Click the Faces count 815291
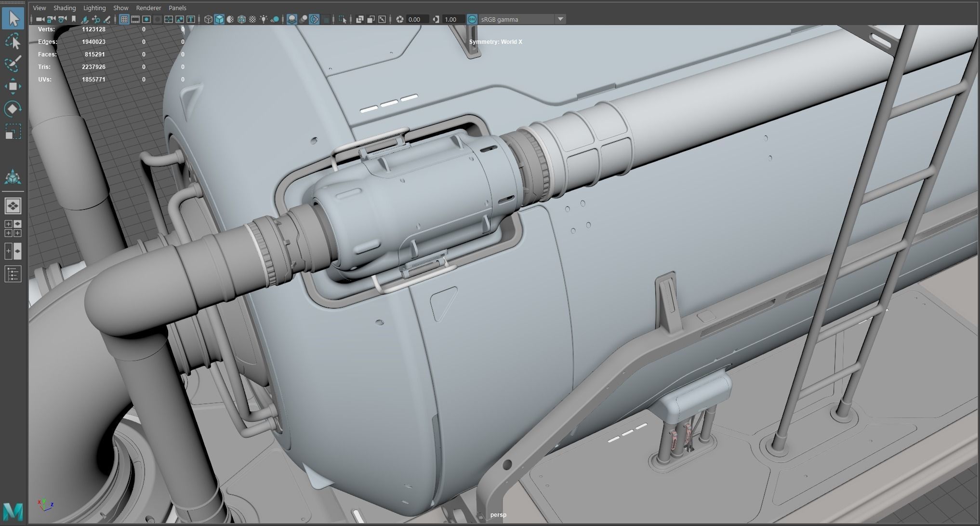This screenshot has width=980, height=526. [95, 54]
